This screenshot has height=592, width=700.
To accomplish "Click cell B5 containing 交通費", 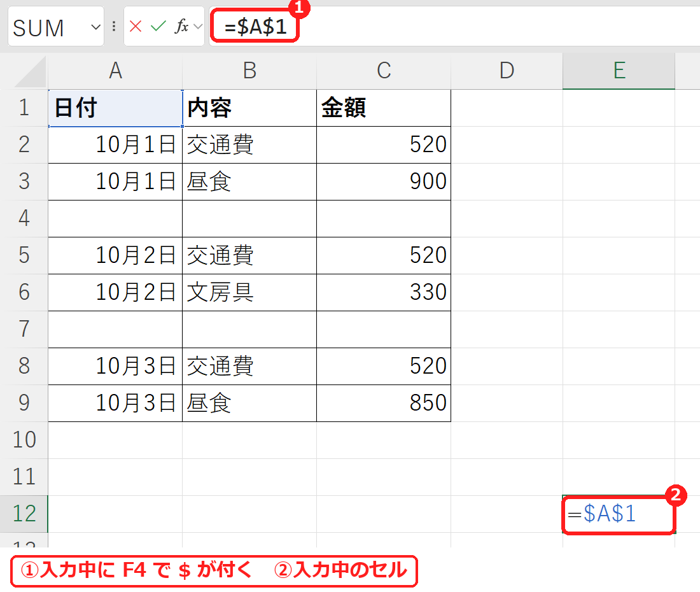I will (x=249, y=255).
